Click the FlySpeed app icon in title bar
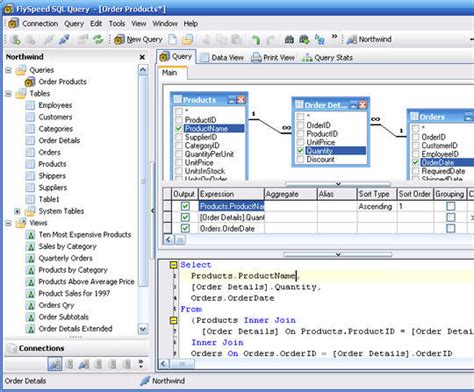The image size is (474, 392). pos(8,9)
